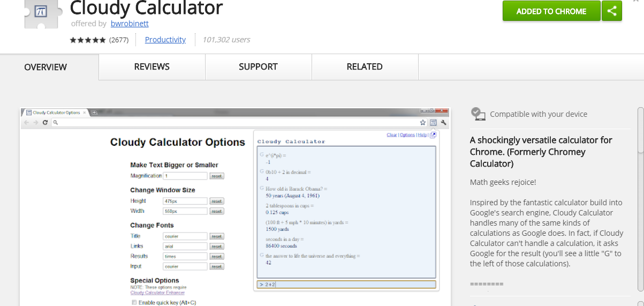Select the Related tab
Viewport: 644px width, 306px height.
[365, 67]
